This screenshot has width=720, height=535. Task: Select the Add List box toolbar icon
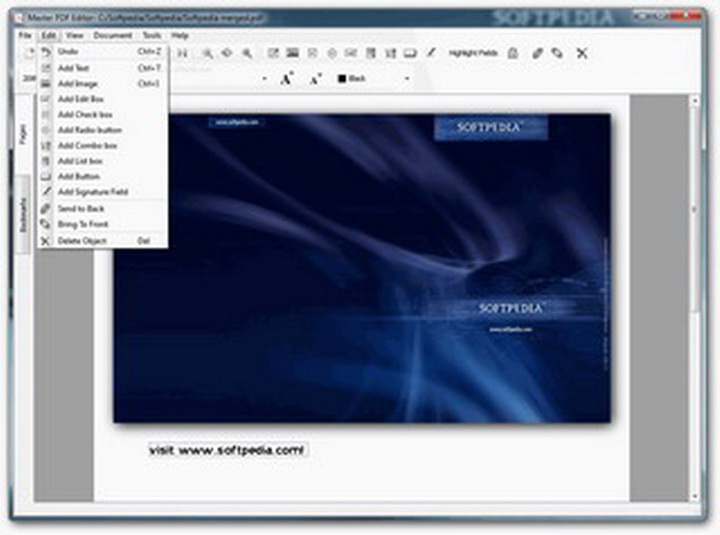coord(371,53)
